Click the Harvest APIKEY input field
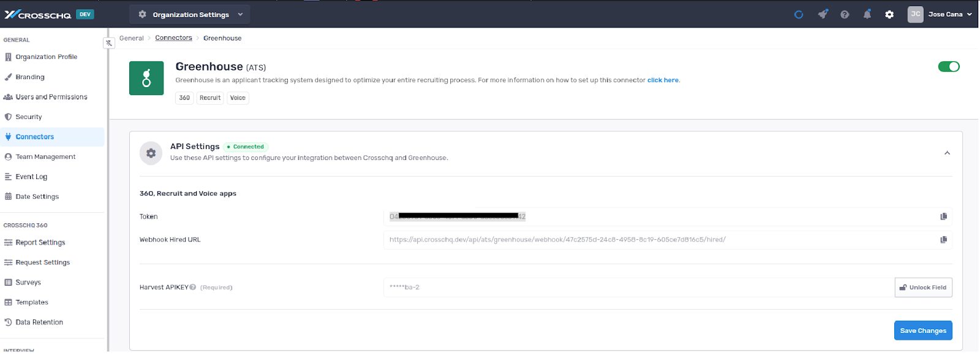The width and height of the screenshot is (980, 363). (x=637, y=288)
